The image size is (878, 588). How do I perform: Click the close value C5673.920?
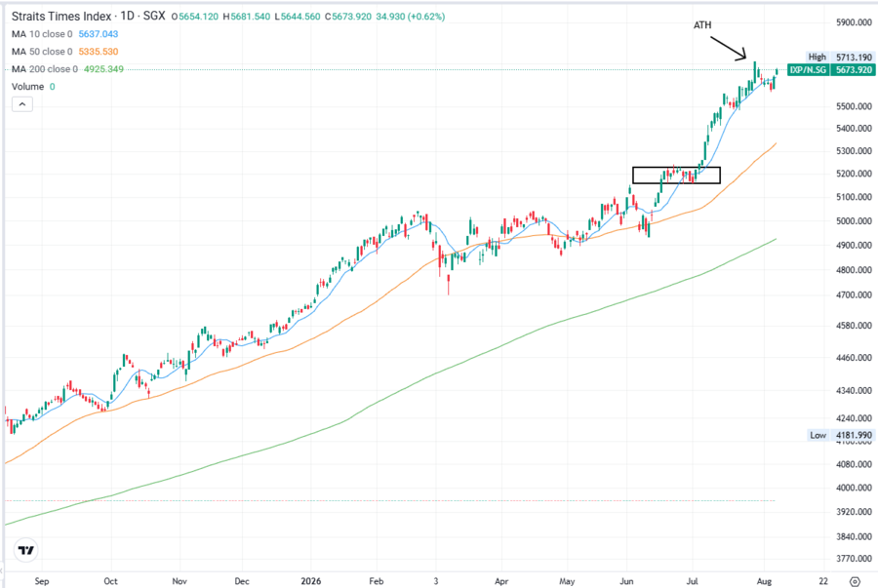tap(347, 17)
